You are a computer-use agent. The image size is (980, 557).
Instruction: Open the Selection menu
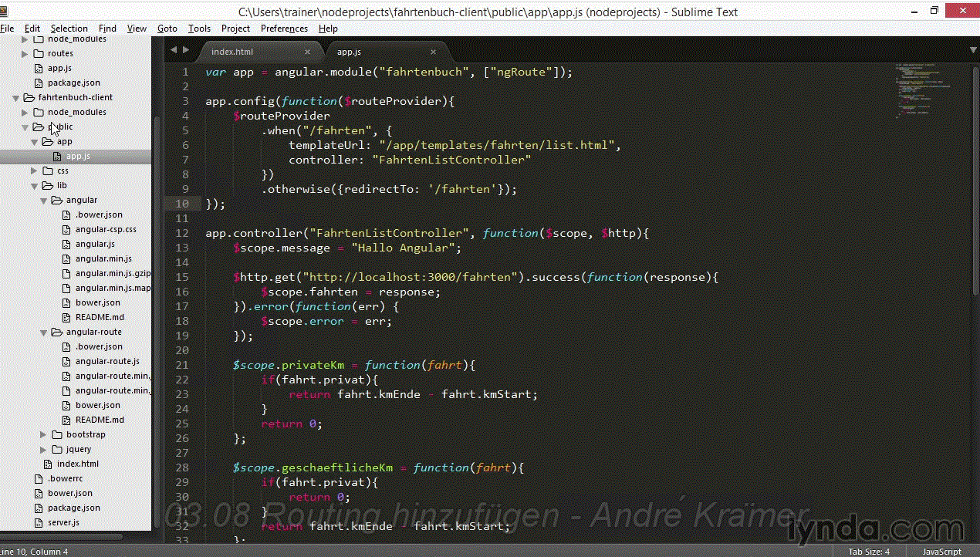click(69, 29)
